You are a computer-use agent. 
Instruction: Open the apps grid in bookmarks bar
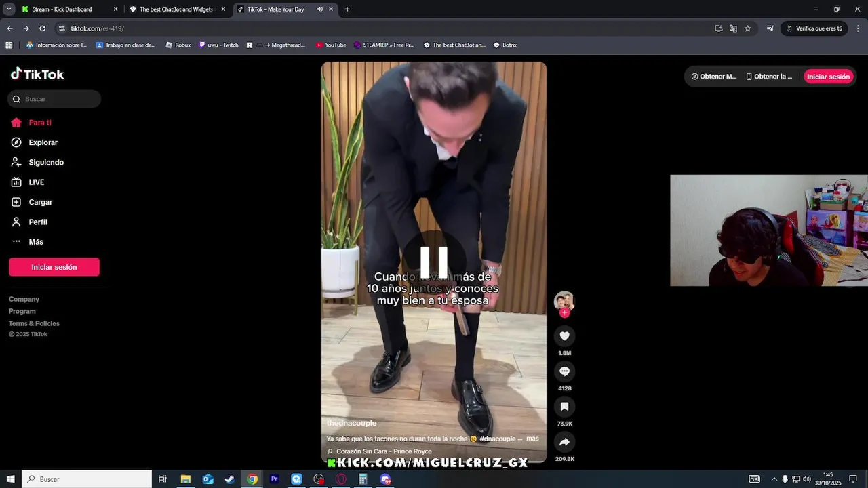coord(9,45)
